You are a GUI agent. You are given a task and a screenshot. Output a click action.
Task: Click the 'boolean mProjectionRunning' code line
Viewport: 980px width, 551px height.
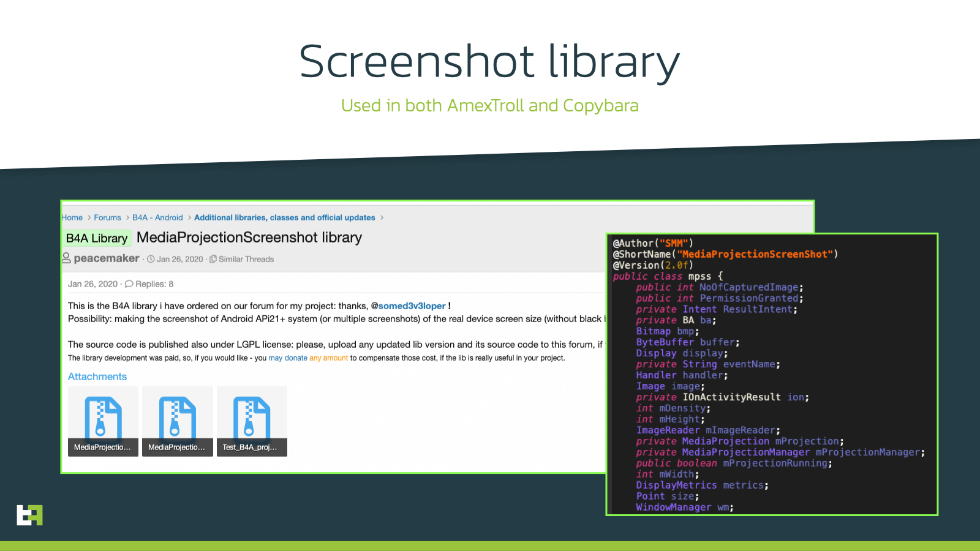pyautogui.click(x=734, y=463)
